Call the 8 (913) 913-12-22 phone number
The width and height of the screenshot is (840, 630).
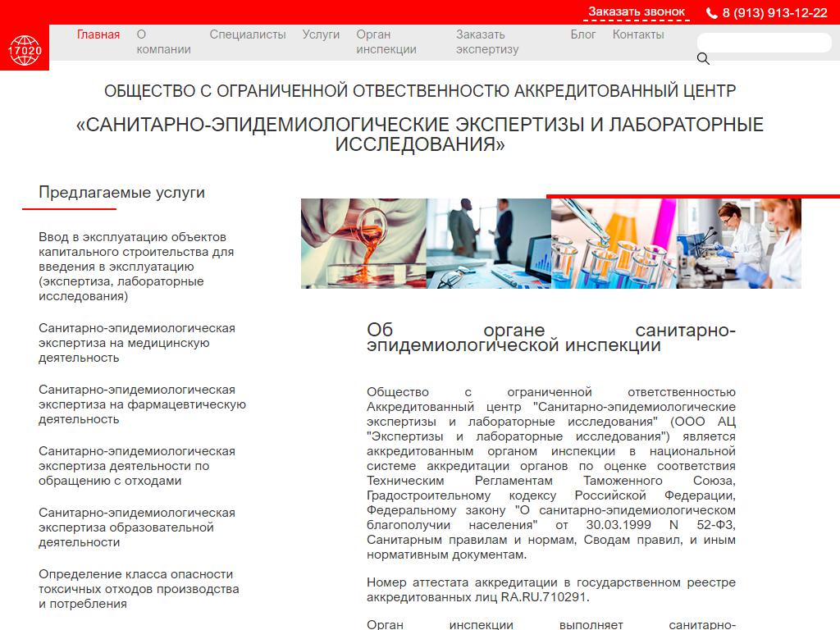pos(774,12)
